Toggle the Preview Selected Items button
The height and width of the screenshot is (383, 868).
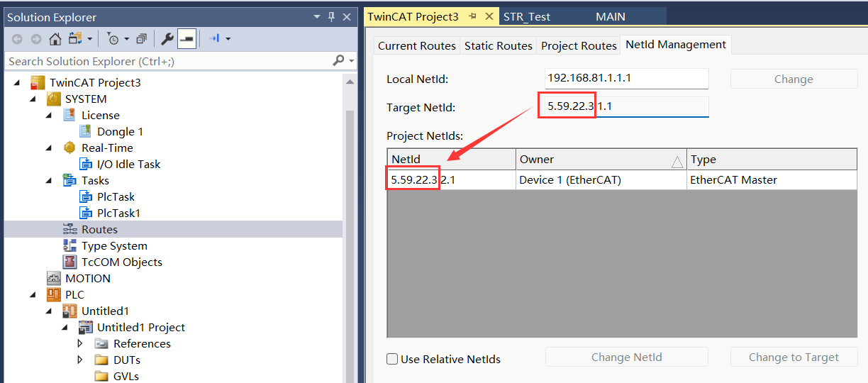[187, 38]
